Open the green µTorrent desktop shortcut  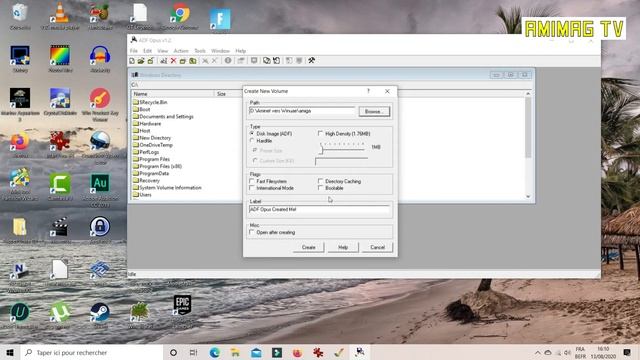[x=60, y=315]
